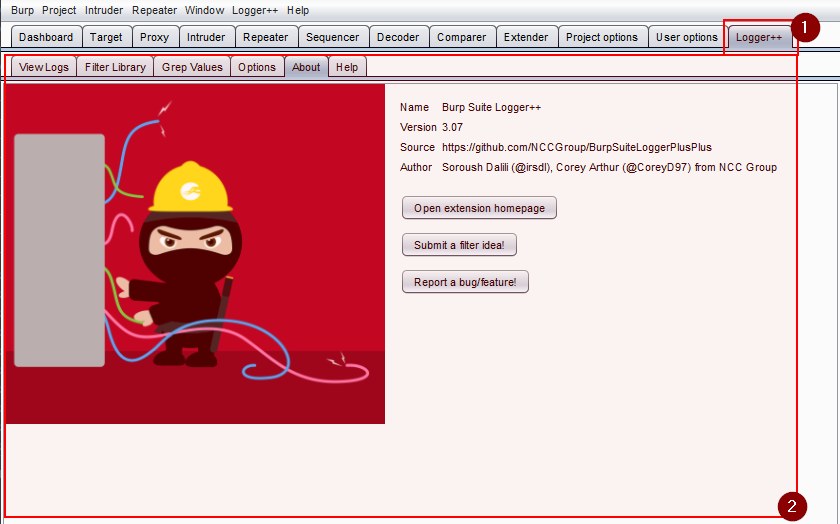The height and width of the screenshot is (524, 840).
Task: Select the Decoder tab
Action: point(398,37)
